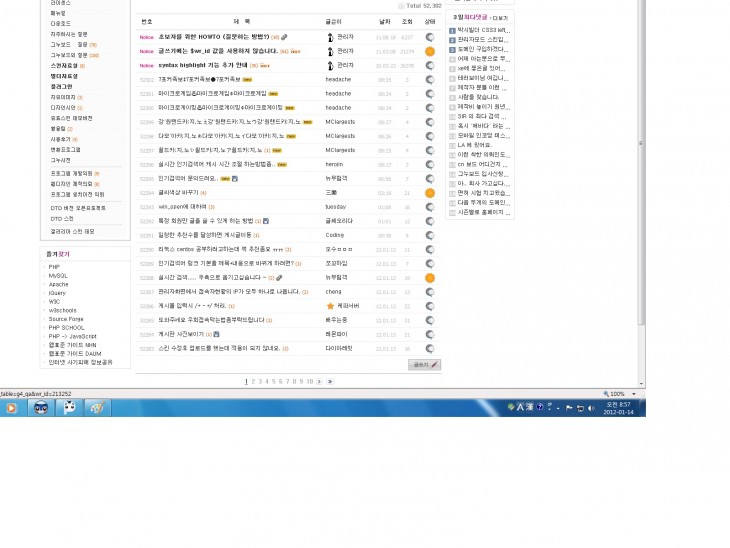This screenshot has width=730, height=548.
Task: Open status bubble icon for headache post 52302
Action: [x=430, y=80]
